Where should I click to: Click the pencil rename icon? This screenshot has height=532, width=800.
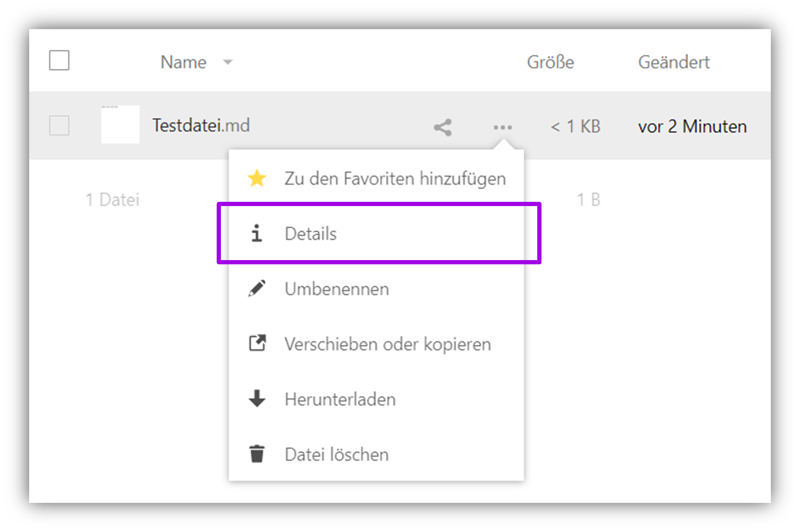click(257, 289)
